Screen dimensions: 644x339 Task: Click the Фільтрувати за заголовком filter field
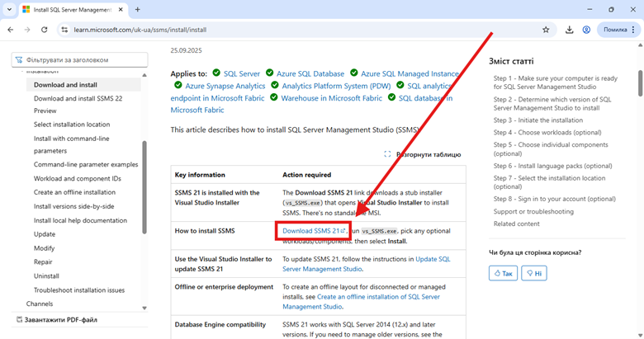(80, 60)
